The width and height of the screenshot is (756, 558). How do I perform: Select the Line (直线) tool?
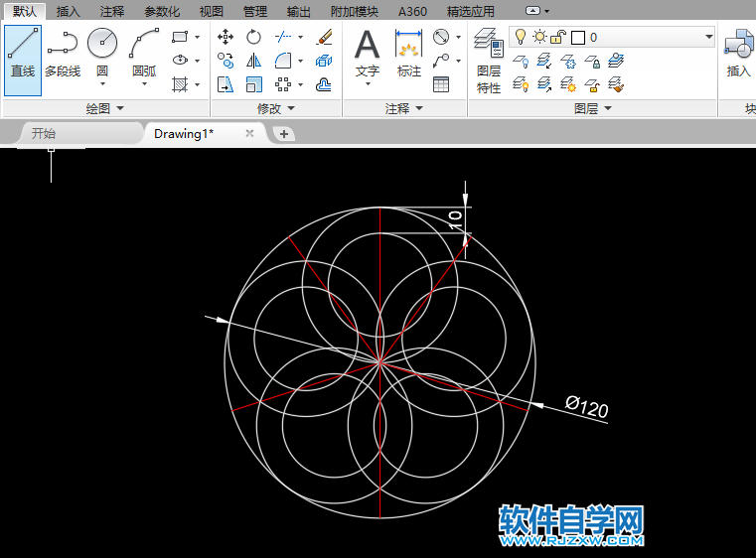tap(22, 56)
